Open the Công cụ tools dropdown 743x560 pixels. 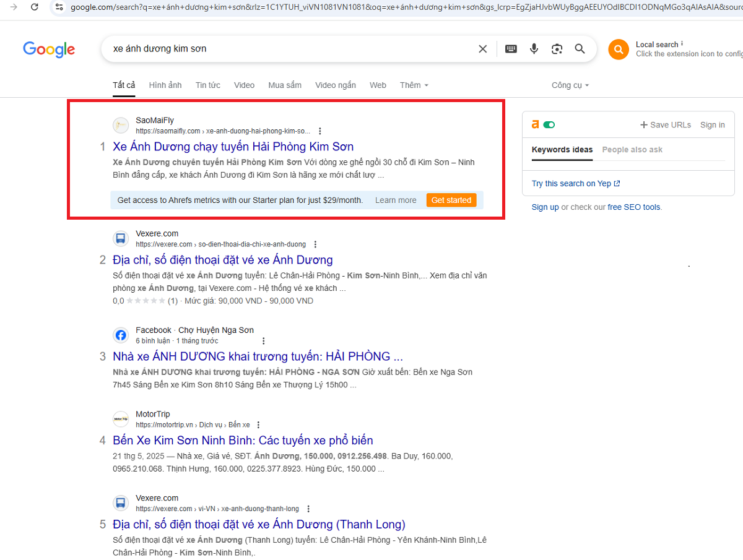(570, 85)
